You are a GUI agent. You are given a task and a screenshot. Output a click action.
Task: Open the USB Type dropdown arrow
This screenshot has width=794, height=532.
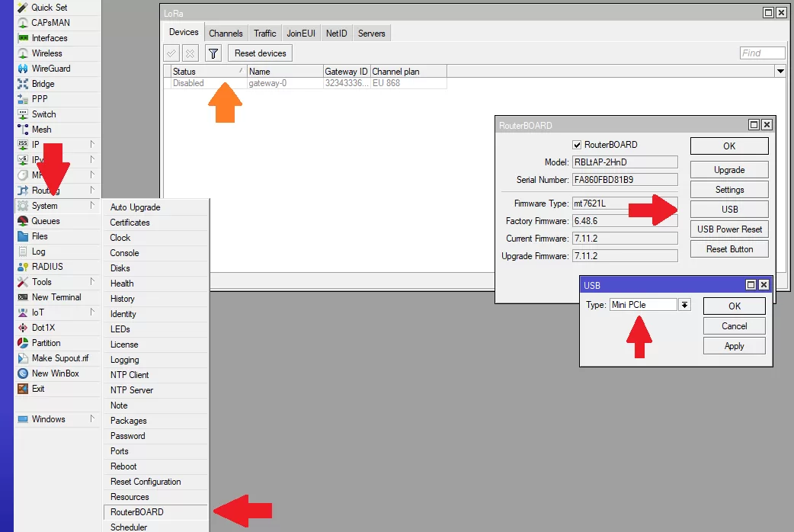684,305
